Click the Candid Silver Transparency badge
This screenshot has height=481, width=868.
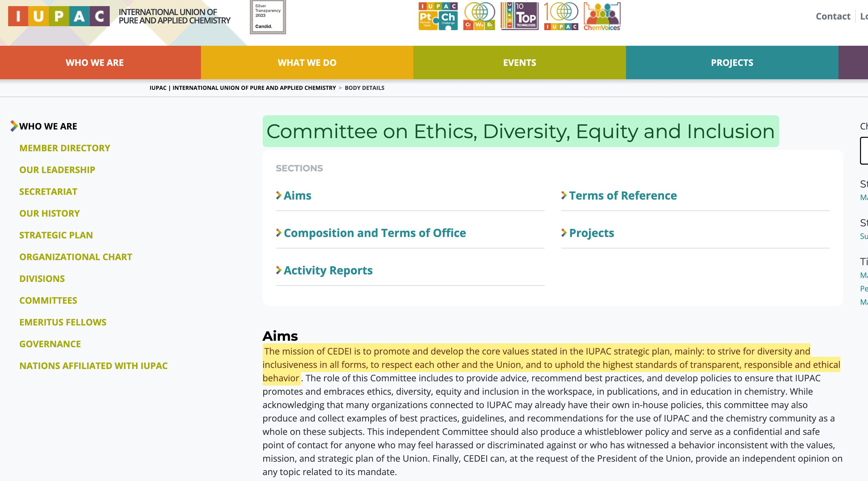268,17
